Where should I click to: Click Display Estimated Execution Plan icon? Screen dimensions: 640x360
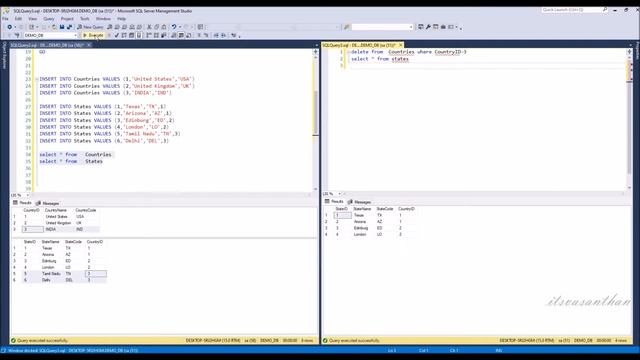coord(124,36)
